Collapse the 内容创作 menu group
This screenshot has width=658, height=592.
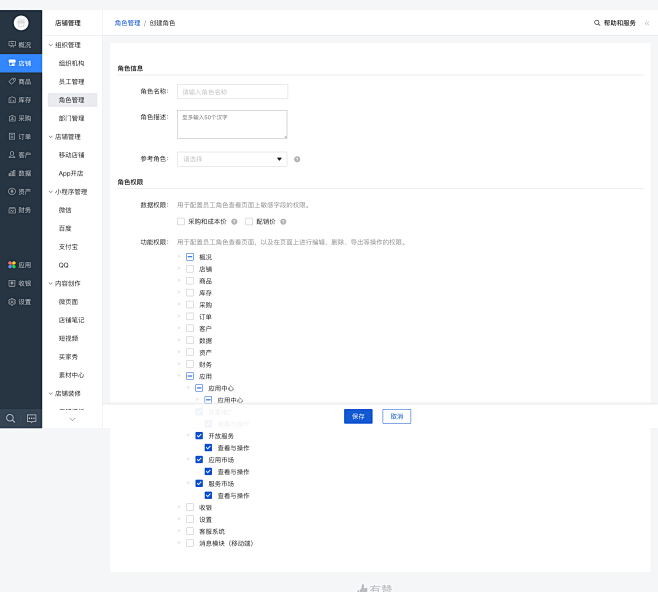(51, 283)
